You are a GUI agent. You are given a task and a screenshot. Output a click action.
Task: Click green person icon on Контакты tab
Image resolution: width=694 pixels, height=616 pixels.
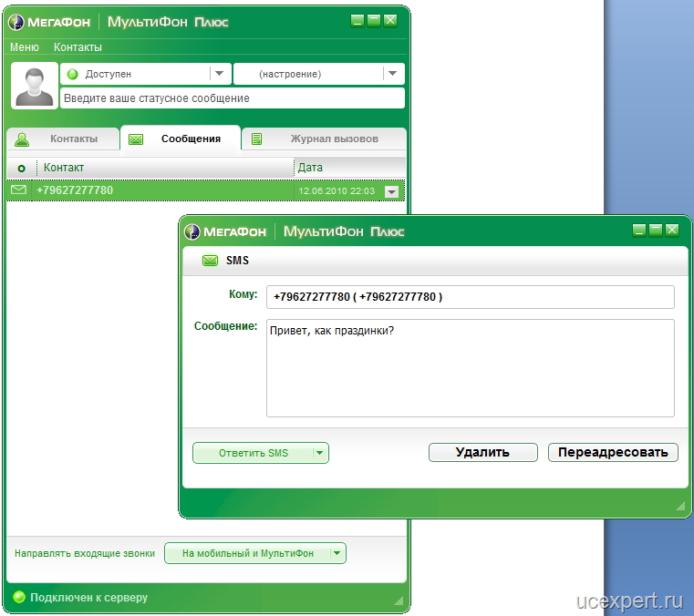22,139
